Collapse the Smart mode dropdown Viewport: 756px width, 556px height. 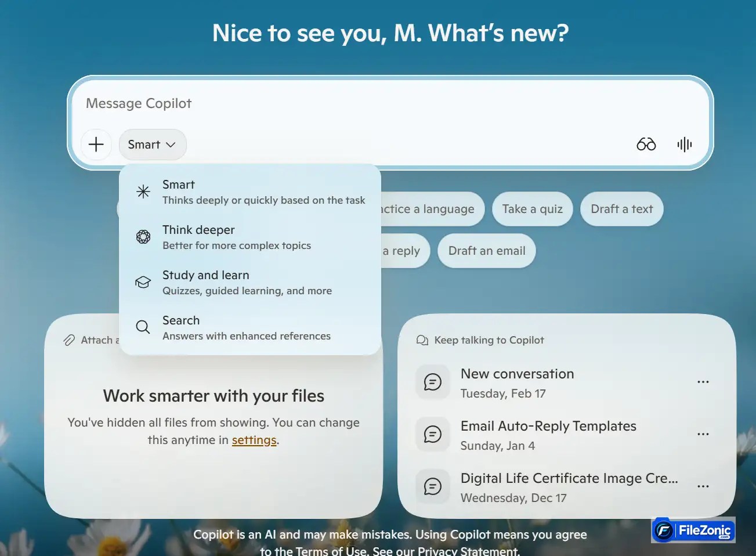point(153,145)
